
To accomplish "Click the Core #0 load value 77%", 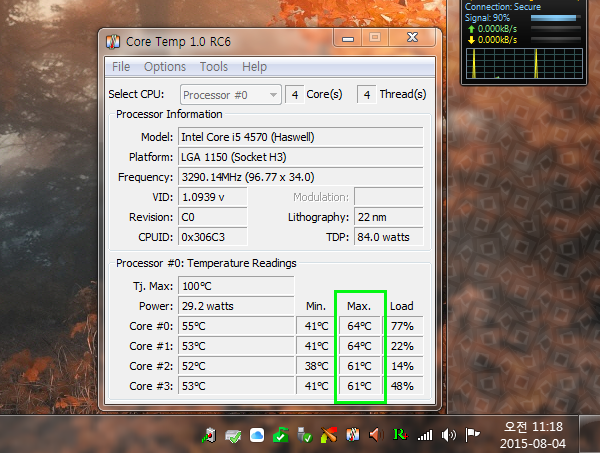I will pos(403,326).
